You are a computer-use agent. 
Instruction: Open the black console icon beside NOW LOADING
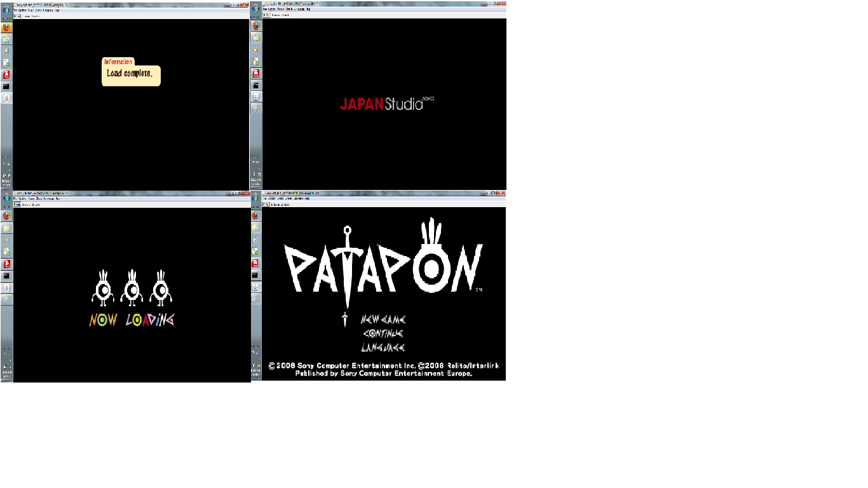point(6,276)
